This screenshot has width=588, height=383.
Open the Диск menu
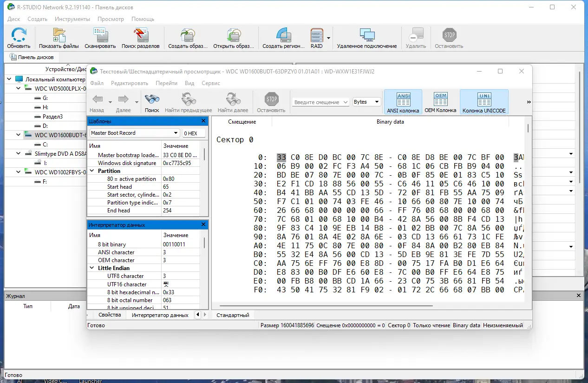point(14,19)
